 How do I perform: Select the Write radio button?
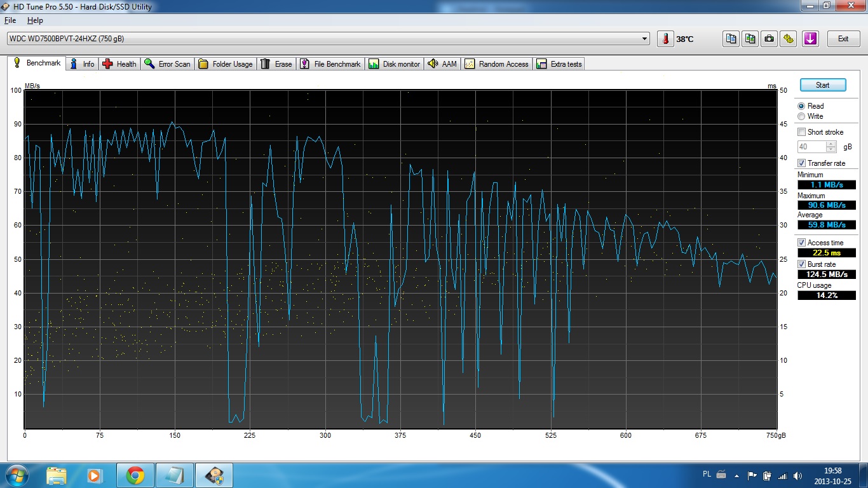[801, 116]
